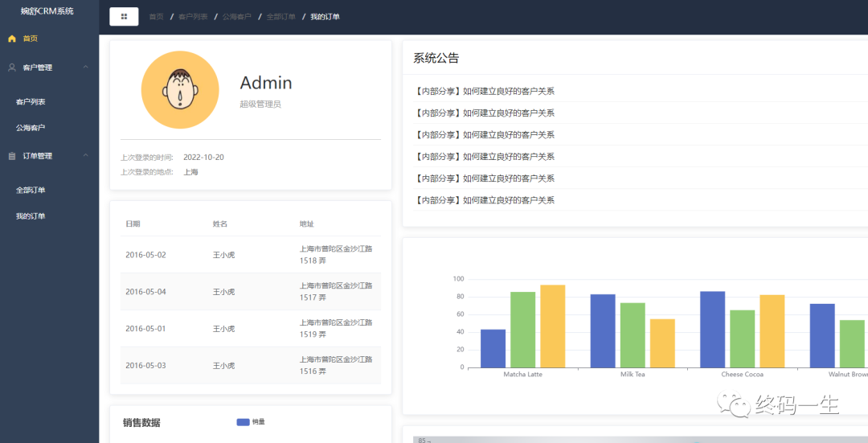Open 公海客户 submenu item
This screenshot has width=868, height=443.
(31, 128)
